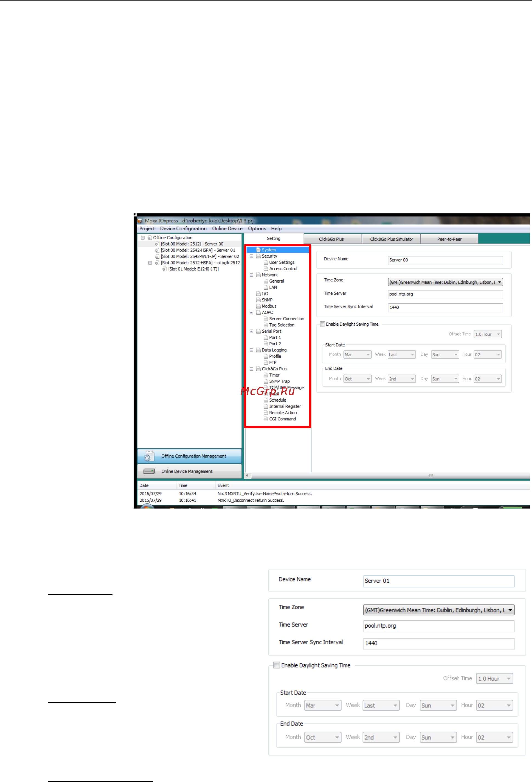This screenshot has width=532, height=782.
Task: Open the General network page
Action: [276, 281]
